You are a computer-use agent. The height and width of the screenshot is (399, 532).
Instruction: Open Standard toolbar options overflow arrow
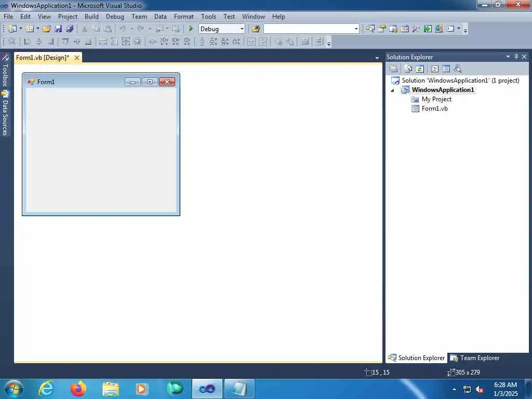tap(465, 30)
